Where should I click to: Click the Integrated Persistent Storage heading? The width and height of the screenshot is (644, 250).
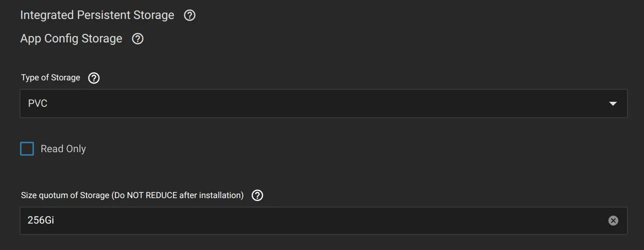pyautogui.click(x=97, y=15)
